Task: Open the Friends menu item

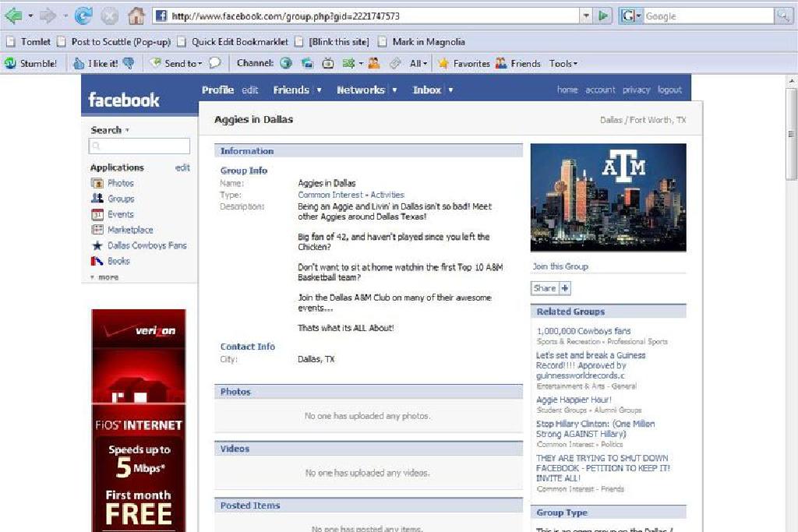Action: coord(291,90)
